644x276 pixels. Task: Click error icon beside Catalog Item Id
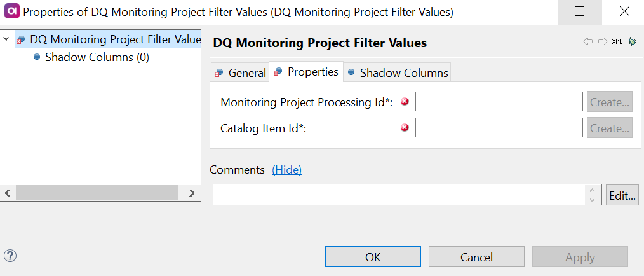[x=405, y=128]
